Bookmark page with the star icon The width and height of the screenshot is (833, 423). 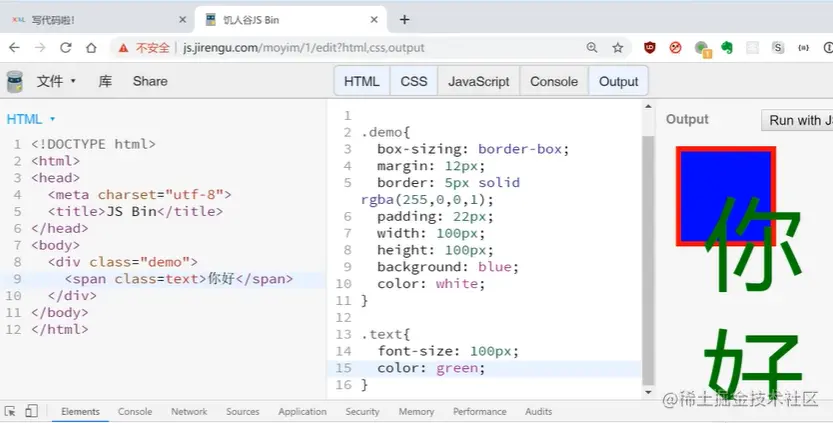pyautogui.click(x=617, y=48)
